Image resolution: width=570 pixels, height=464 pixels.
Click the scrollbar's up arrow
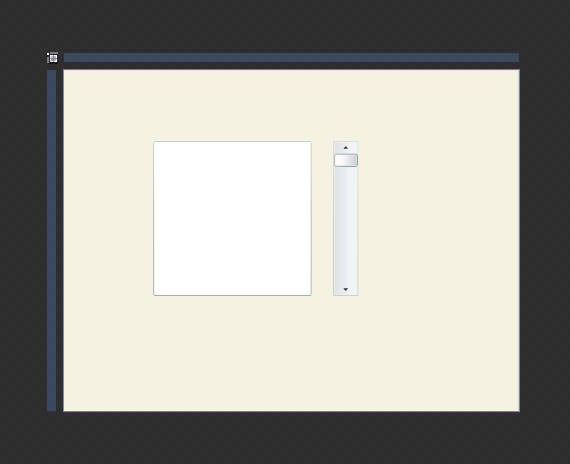(x=346, y=148)
